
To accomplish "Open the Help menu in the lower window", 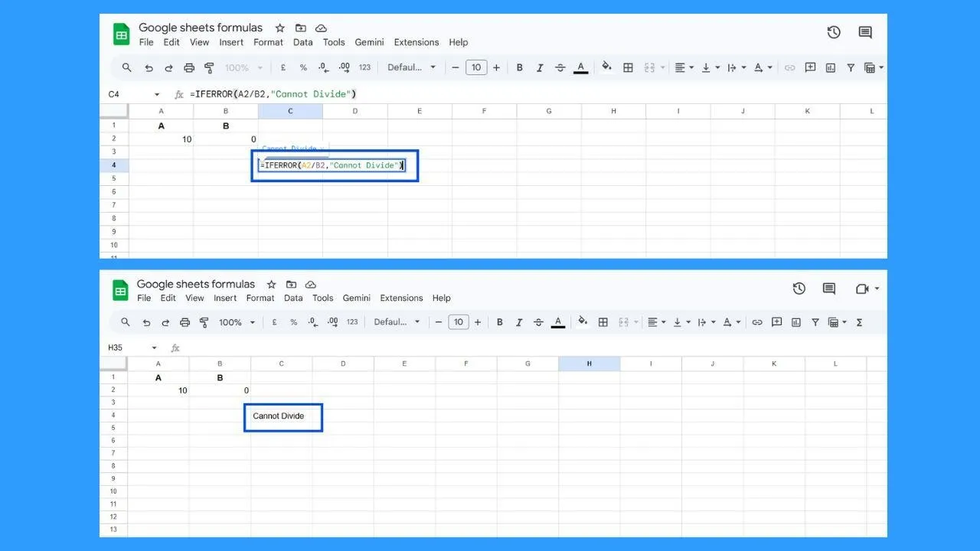I will pyautogui.click(x=441, y=298).
